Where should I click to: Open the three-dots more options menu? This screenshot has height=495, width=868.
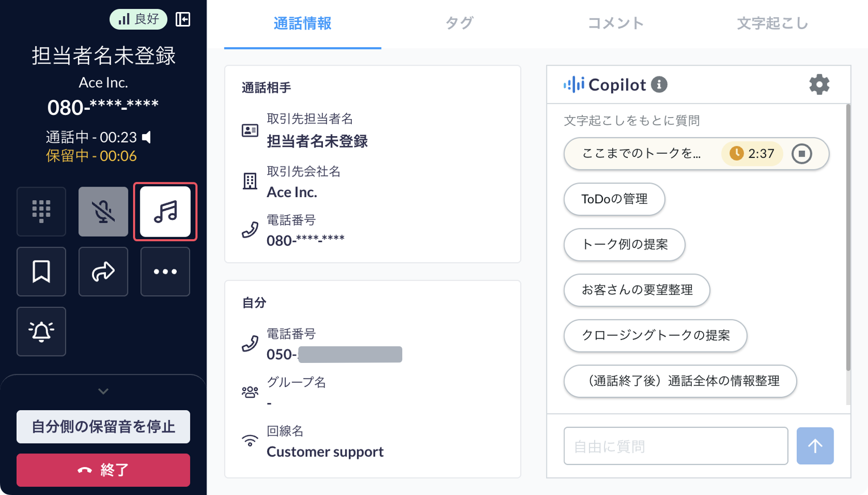165,271
